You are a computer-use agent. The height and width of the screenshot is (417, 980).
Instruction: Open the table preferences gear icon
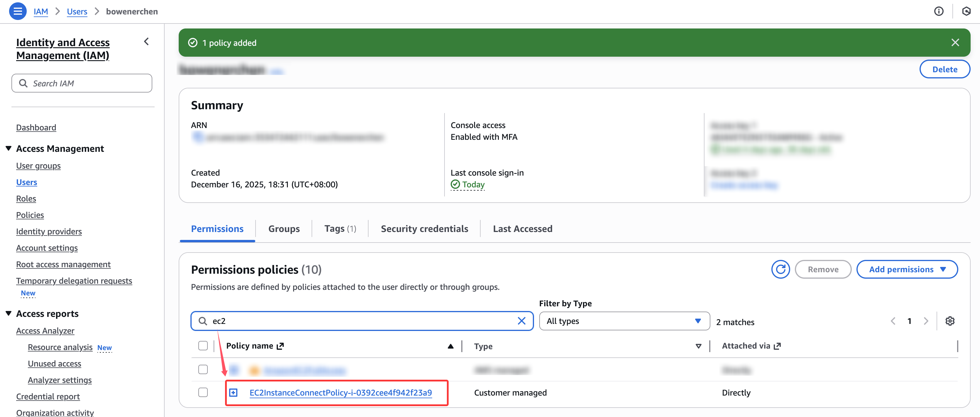click(949, 321)
